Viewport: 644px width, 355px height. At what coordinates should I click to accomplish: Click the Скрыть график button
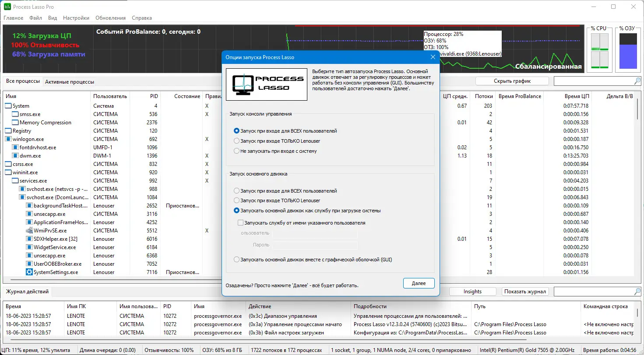[512, 81]
